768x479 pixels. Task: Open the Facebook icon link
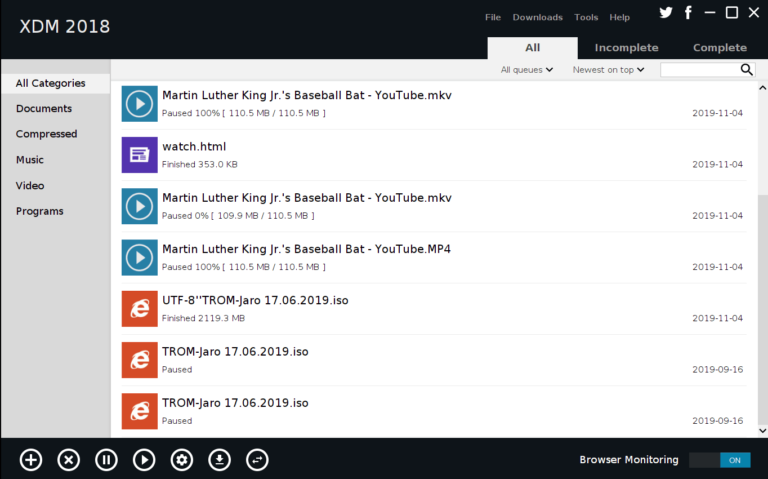click(x=688, y=13)
